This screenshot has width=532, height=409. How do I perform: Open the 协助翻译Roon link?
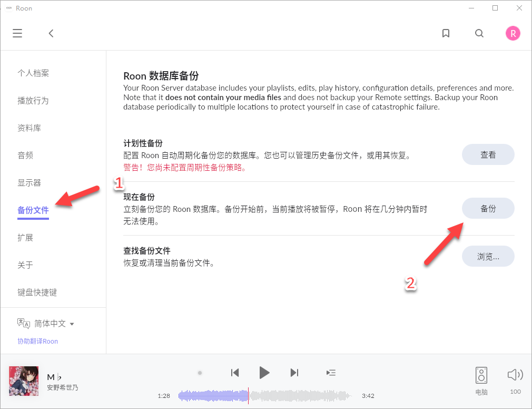click(x=37, y=341)
